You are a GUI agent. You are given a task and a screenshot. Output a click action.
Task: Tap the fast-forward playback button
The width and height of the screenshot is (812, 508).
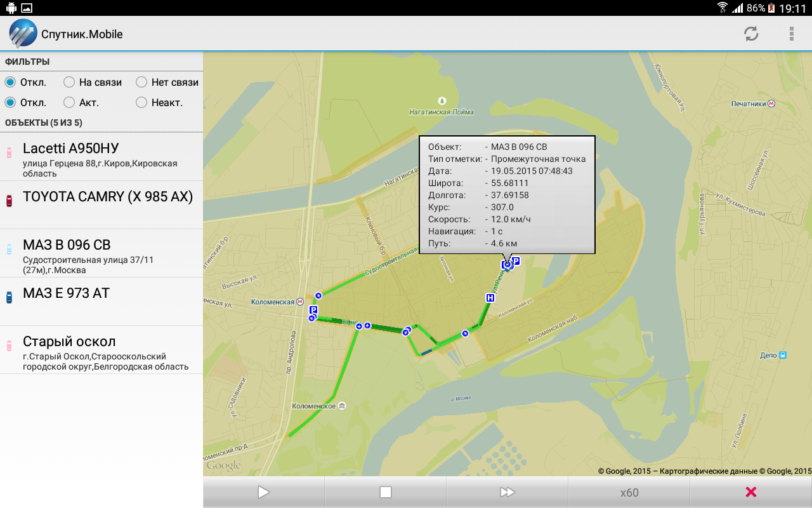[x=507, y=492]
